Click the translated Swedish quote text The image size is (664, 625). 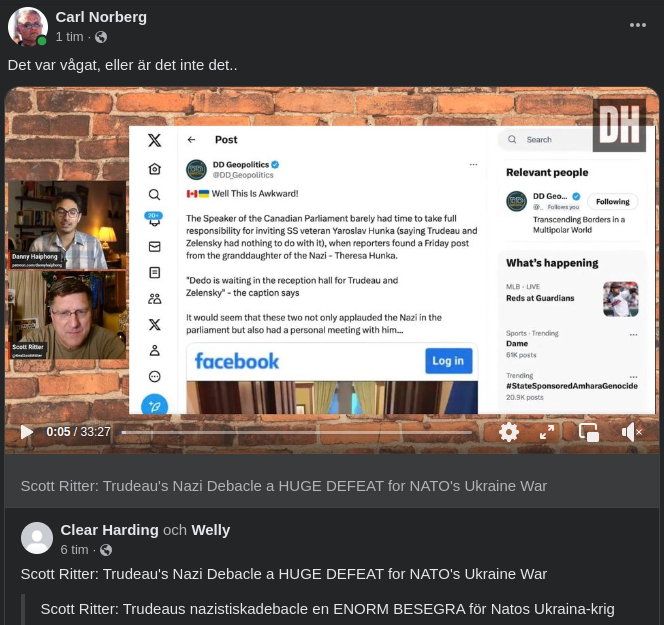(328, 609)
